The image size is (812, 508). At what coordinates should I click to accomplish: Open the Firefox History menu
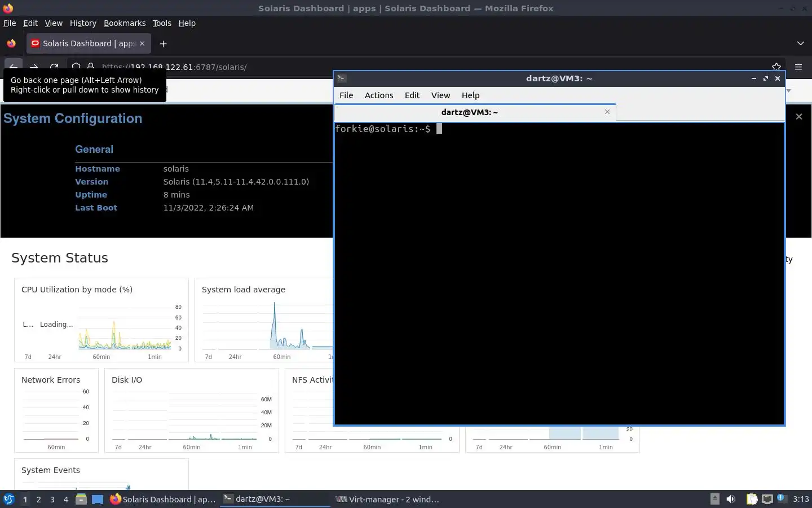click(83, 23)
